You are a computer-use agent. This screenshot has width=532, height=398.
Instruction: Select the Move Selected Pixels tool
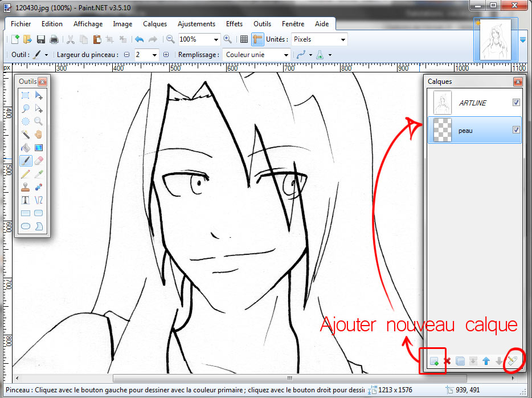coord(39,95)
